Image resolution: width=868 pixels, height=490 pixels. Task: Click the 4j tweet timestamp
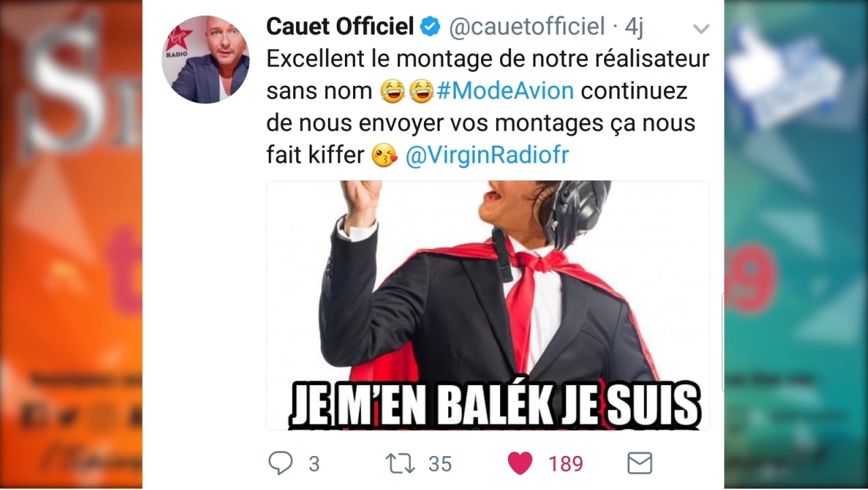[634, 27]
